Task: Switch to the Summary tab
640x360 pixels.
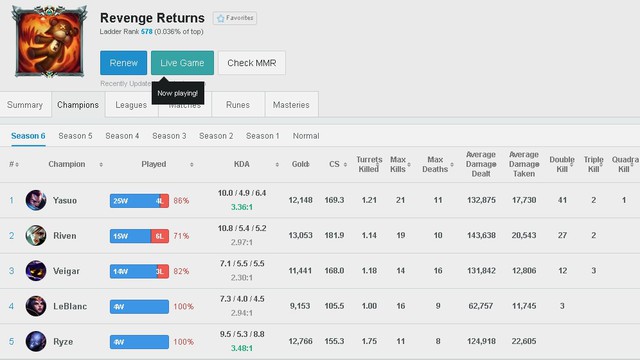Action: click(25, 105)
